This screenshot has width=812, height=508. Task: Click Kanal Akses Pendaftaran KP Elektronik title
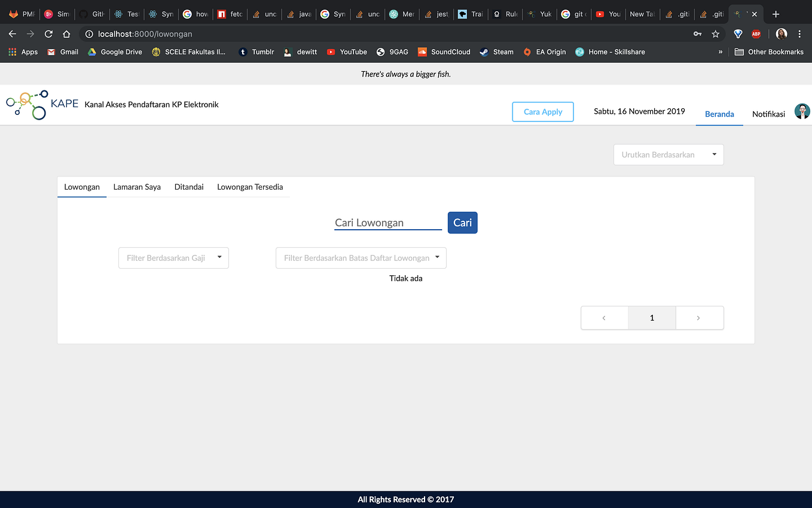coord(152,104)
